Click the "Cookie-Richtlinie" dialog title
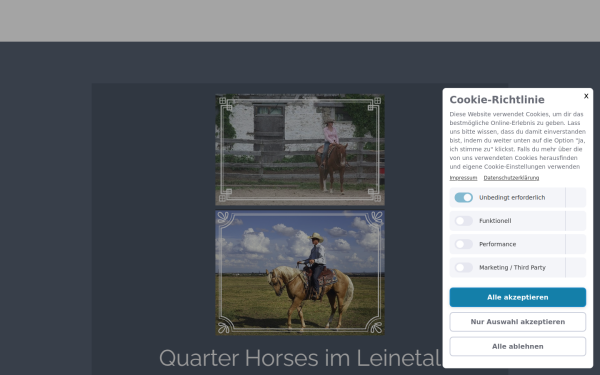This screenshot has height=375, width=600. tap(497, 100)
